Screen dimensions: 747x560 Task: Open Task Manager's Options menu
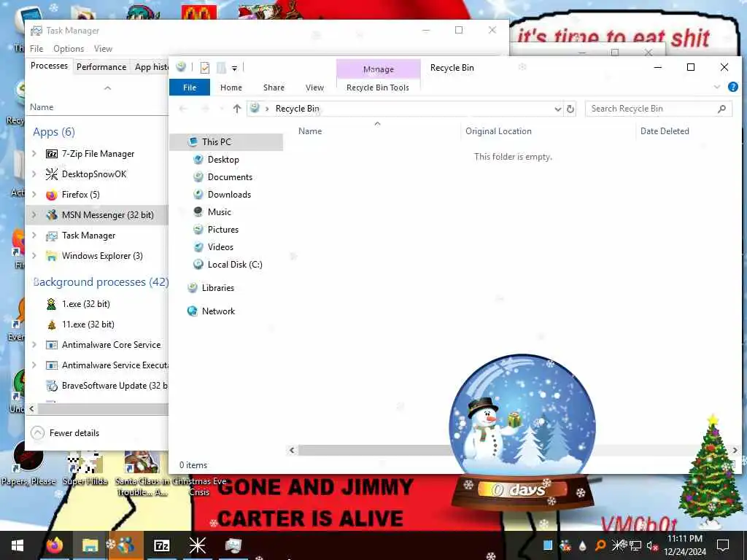pyautogui.click(x=69, y=49)
